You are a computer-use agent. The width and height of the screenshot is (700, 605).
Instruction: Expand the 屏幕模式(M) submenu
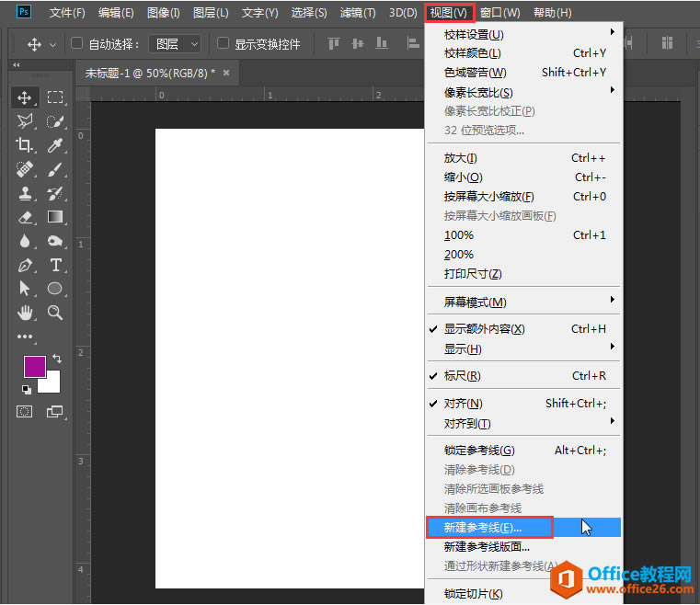coord(523,302)
